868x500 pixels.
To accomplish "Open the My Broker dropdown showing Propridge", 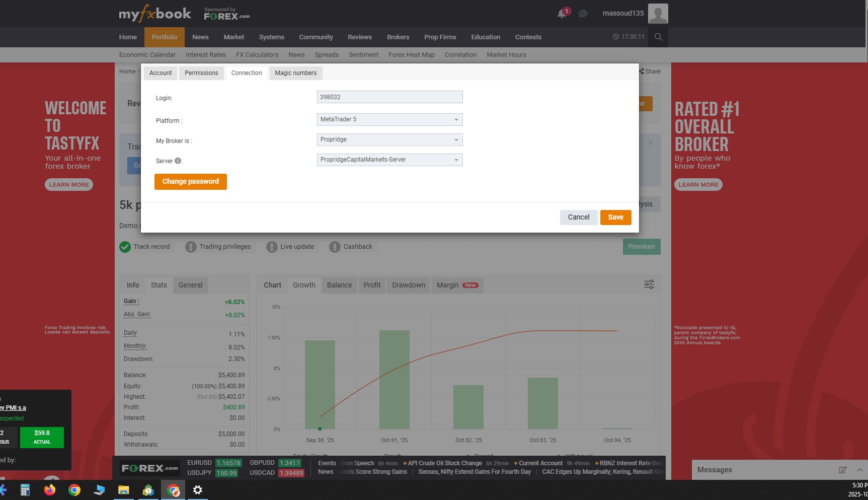I will [x=389, y=139].
